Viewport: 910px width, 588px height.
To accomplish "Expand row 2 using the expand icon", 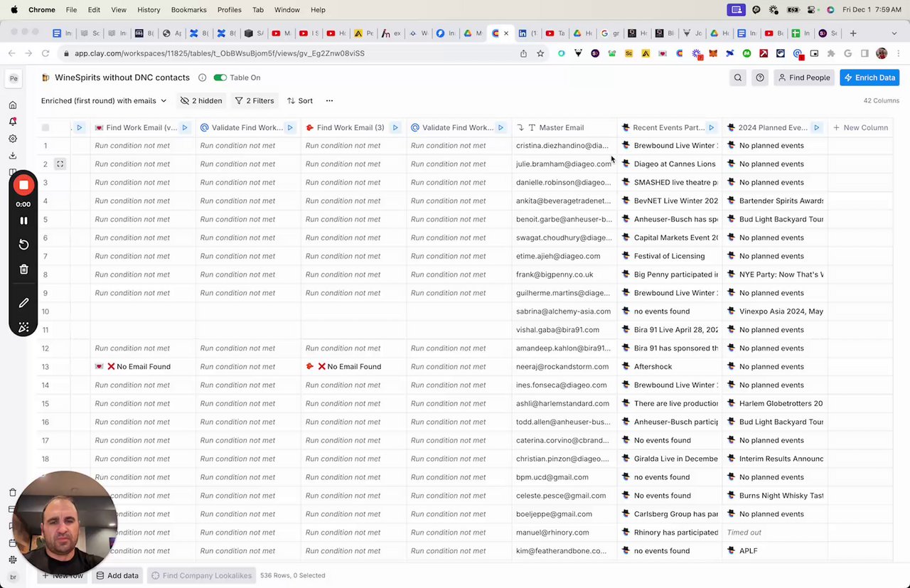I will (x=60, y=164).
